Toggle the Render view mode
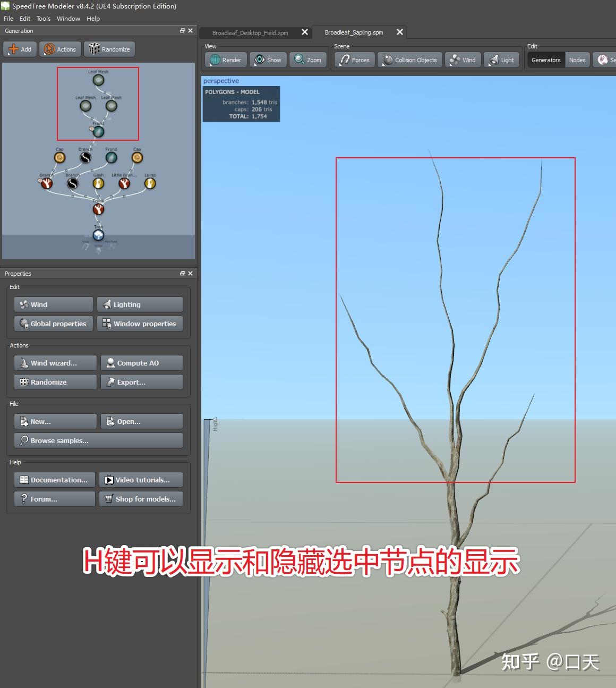 pyautogui.click(x=225, y=60)
